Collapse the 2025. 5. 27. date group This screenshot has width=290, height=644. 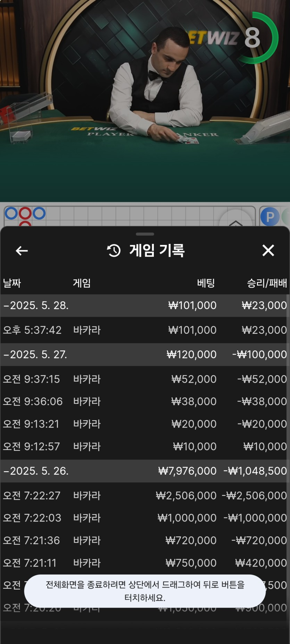(x=145, y=355)
